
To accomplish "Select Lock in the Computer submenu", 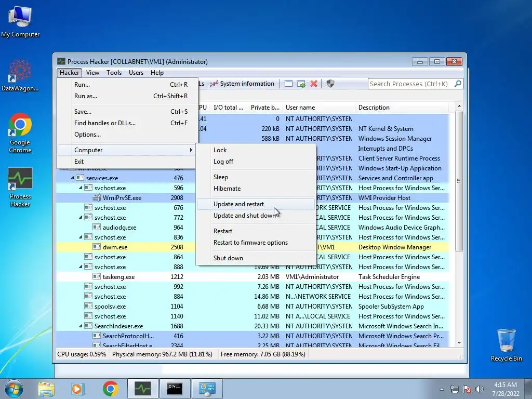I will coord(256,150).
